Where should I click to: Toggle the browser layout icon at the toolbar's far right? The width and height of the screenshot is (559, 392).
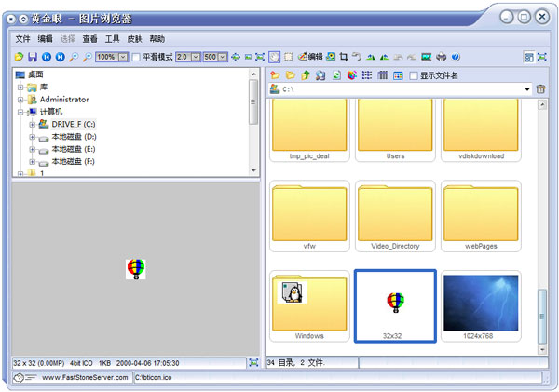coord(529,57)
